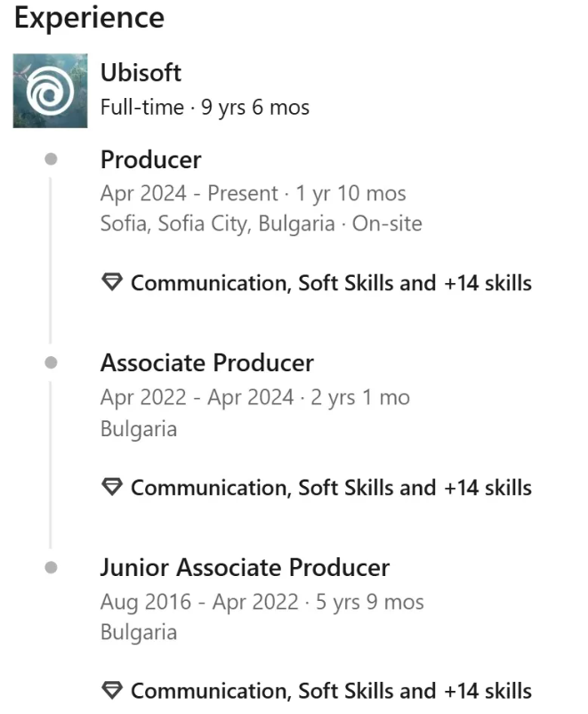Click the timeline bullet beside Associate Producer
The height and width of the screenshot is (714, 588).
click(51, 362)
